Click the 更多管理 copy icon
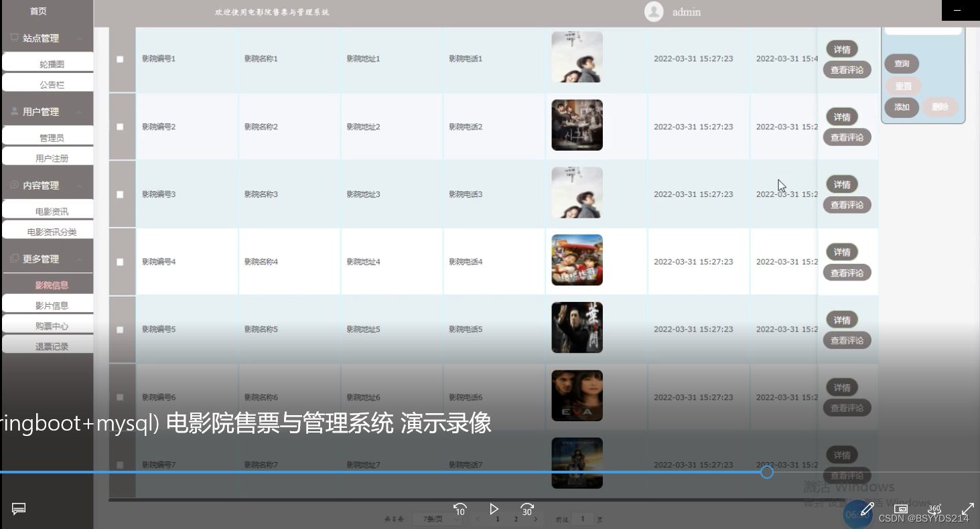 point(15,258)
